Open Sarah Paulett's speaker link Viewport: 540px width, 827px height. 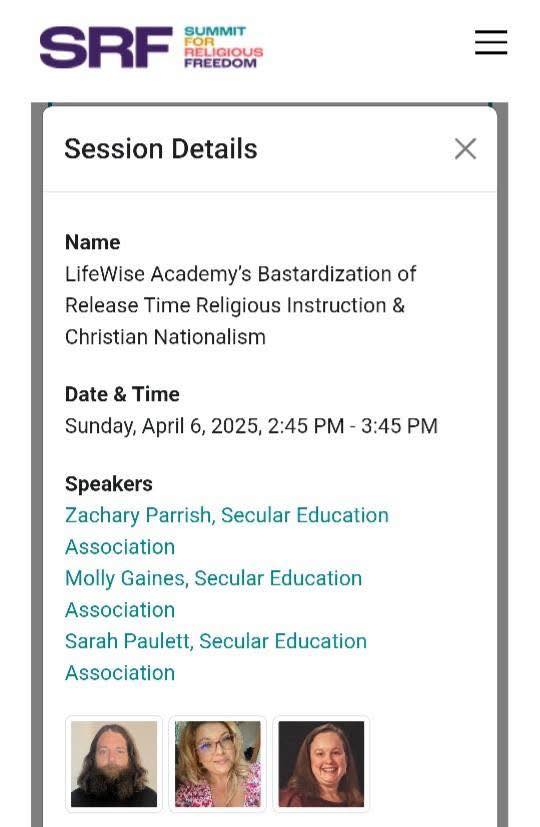pos(216,657)
